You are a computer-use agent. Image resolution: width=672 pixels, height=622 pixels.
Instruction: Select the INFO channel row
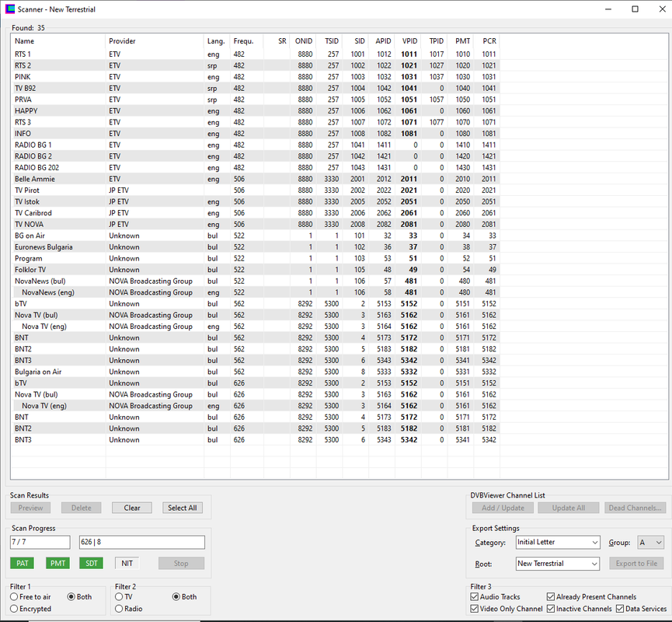tap(256, 134)
